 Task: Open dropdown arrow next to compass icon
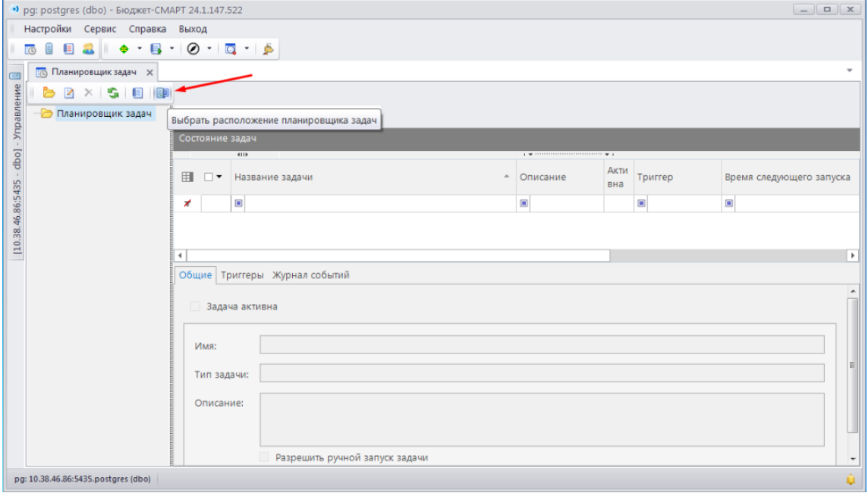209,49
